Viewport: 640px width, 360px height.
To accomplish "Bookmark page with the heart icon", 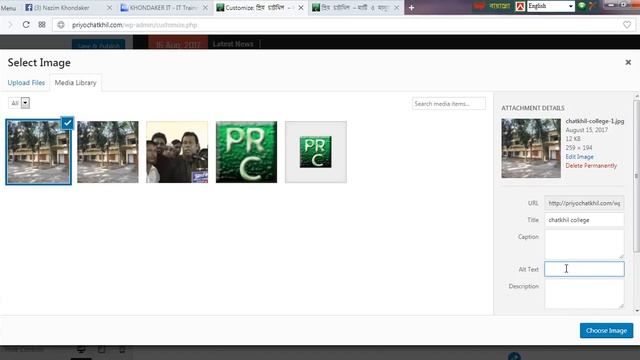I will 627,25.
